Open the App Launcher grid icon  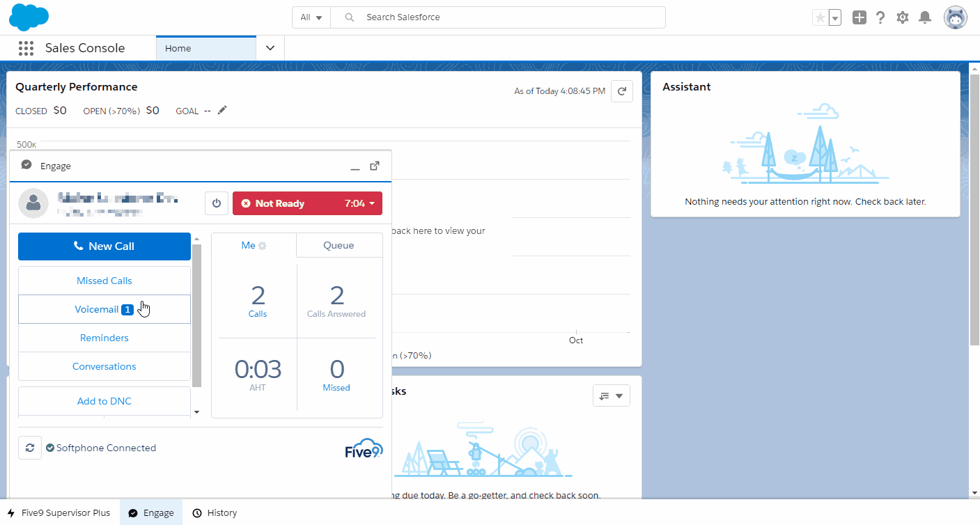[x=26, y=48]
